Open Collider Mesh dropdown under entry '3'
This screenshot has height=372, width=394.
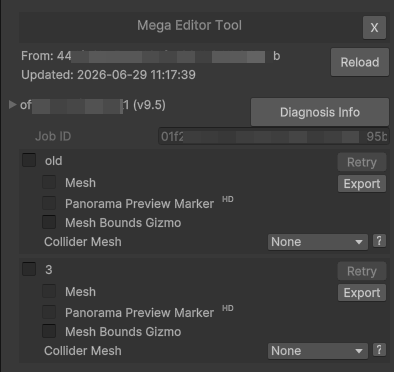318,351
